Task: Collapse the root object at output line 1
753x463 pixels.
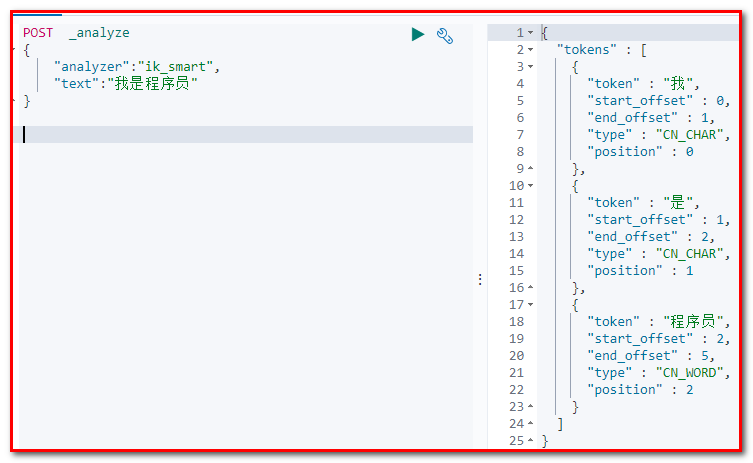Action: click(x=530, y=33)
